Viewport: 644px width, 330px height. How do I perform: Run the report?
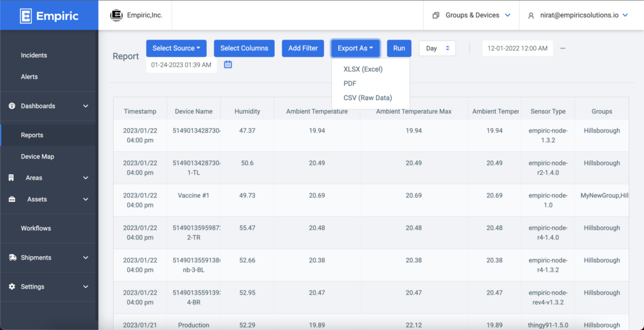399,48
